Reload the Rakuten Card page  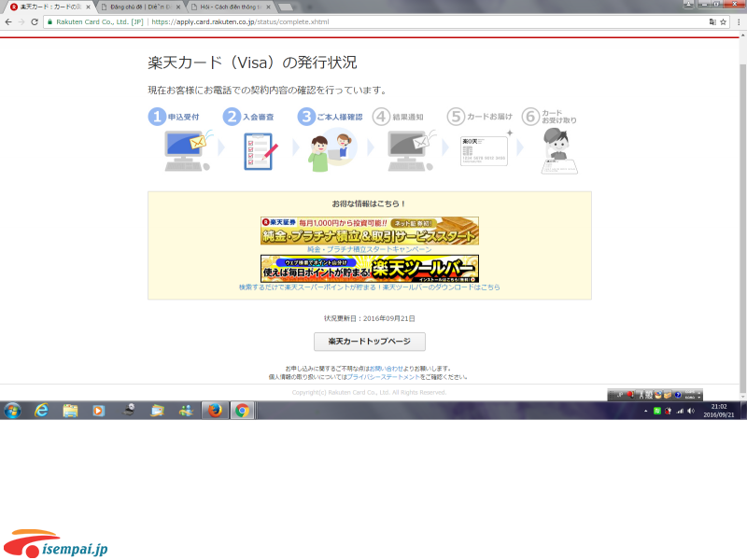35,21
